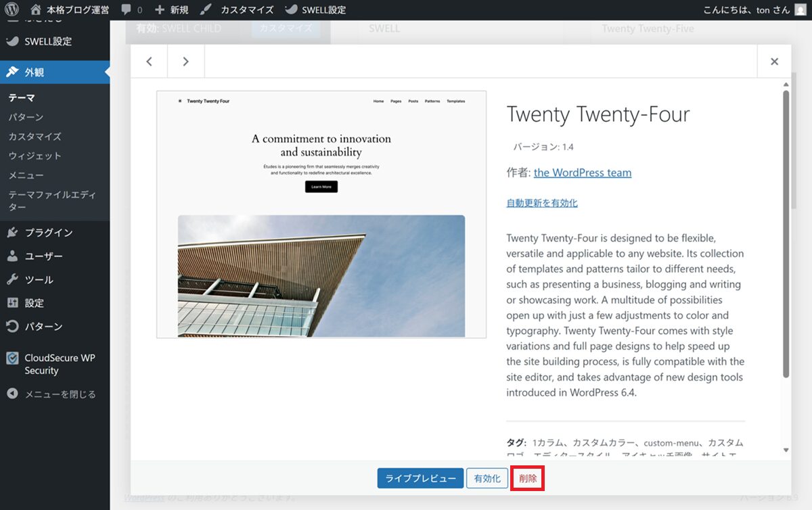Screen dimensions: 812x510
Task: Click the 削除 delete link
Action: [528, 478]
